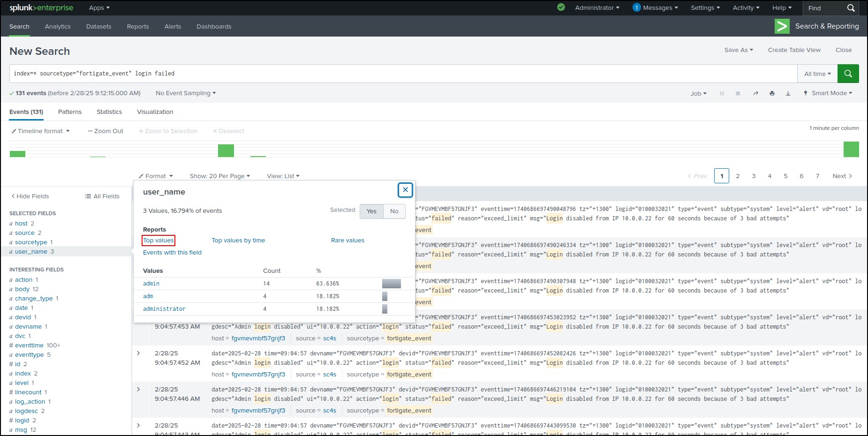Export results with download icon
The image size is (868, 436).
pyautogui.click(x=788, y=93)
